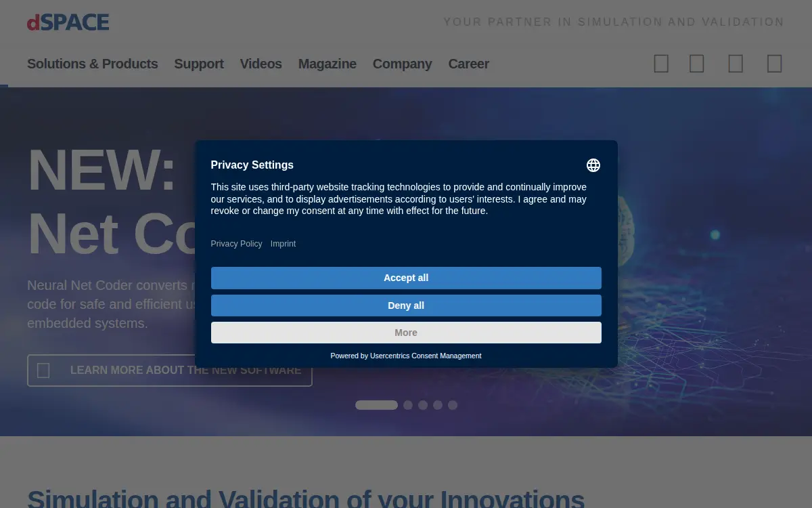812x508 pixels.
Task: Jump to third carousel slide dot
Action: (x=423, y=405)
